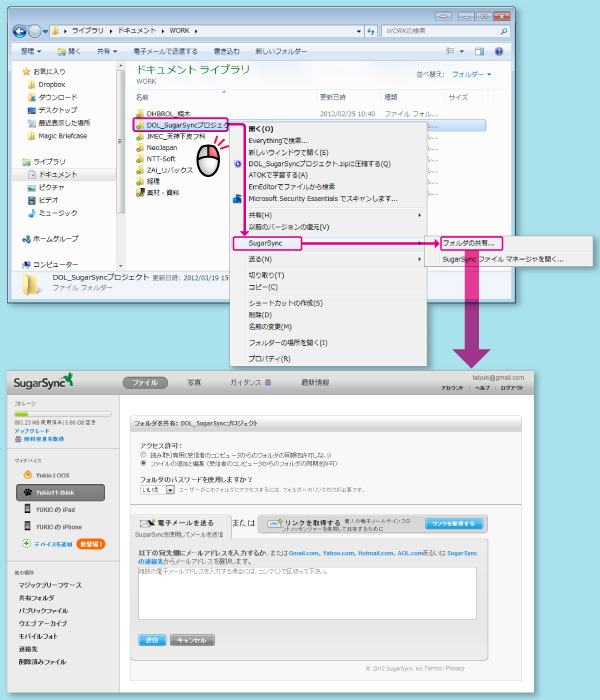Choose Microsoft Security Essentials scan entry
The width and height of the screenshot is (600, 700).
click(x=323, y=199)
